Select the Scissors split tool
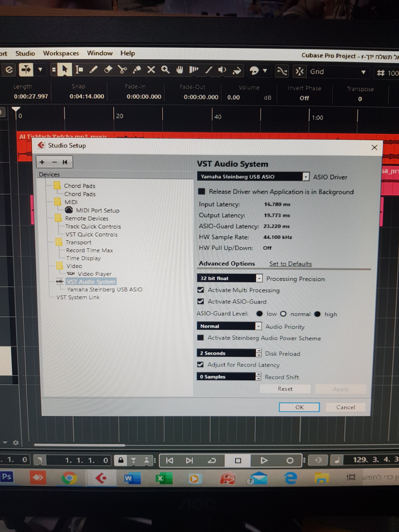The height and width of the screenshot is (532, 399). (x=122, y=70)
